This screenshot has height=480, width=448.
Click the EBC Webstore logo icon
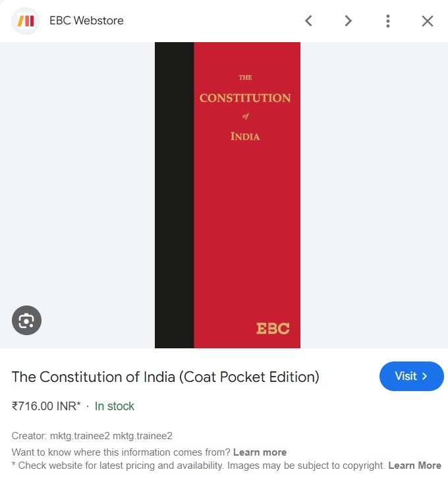click(26, 21)
